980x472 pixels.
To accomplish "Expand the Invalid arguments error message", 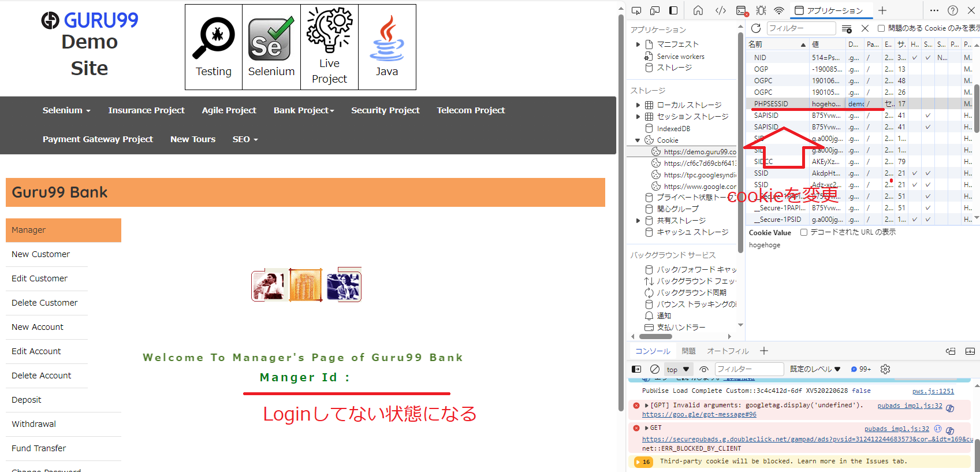I will (x=647, y=406).
